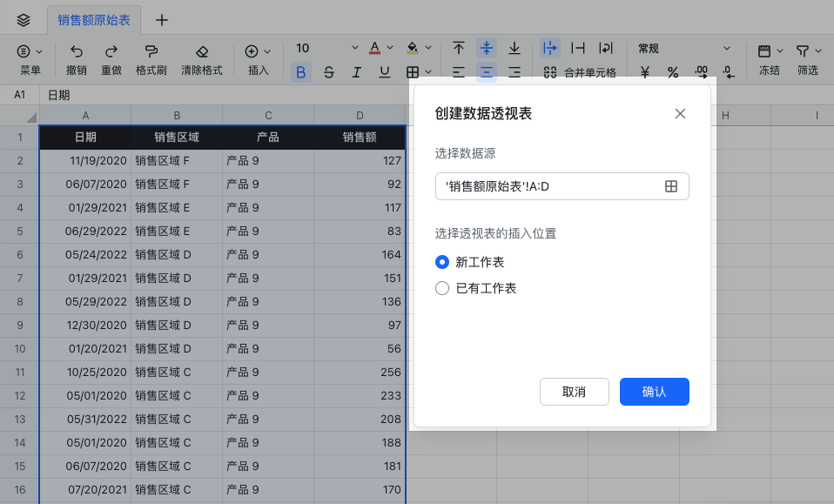Open the 插入 insert icon
Image resolution: width=834 pixels, height=504 pixels.
(252, 51)
